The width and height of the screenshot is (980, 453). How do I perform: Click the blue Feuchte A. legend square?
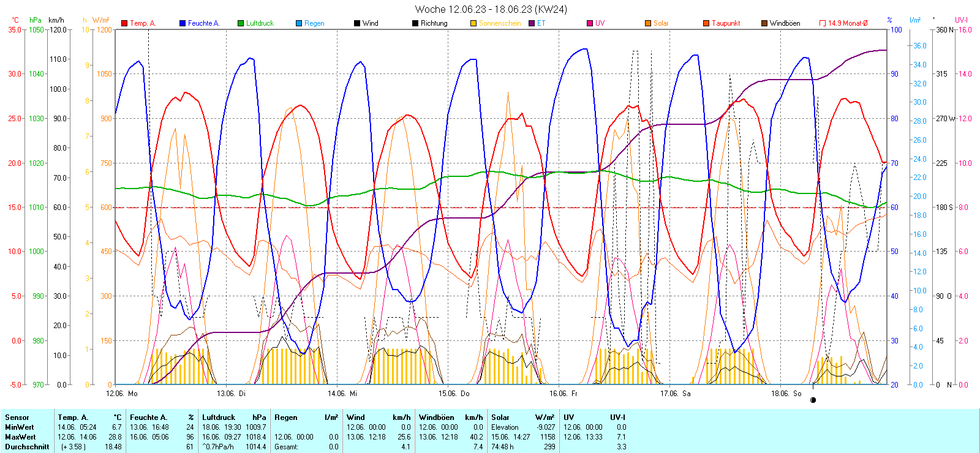tap(183, 23)
